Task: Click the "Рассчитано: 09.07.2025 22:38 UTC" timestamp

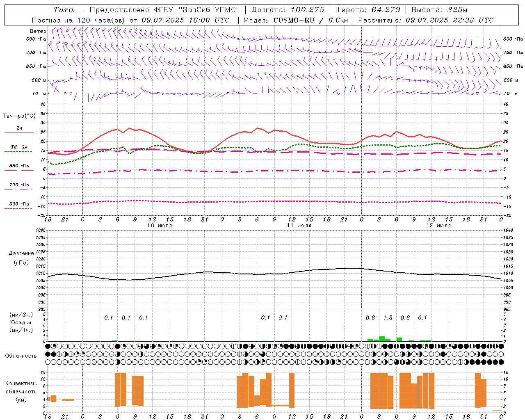Action: point(426,20)
